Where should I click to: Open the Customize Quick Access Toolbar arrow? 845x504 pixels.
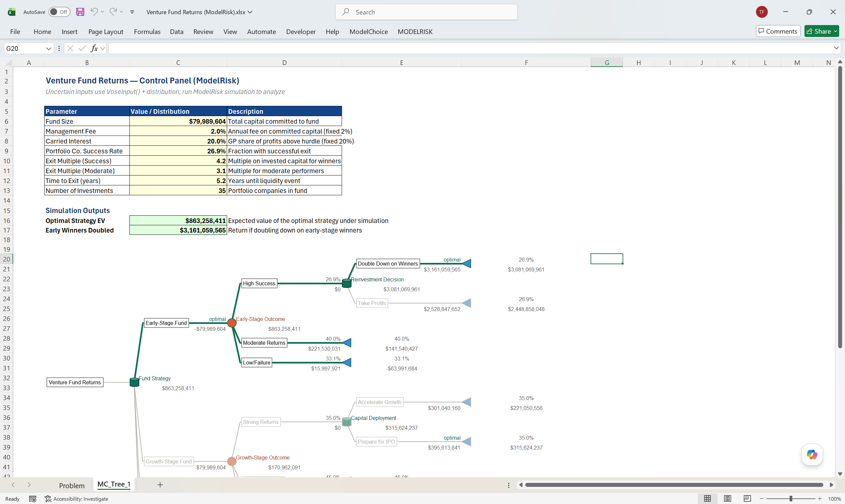(x=132, y=12)
